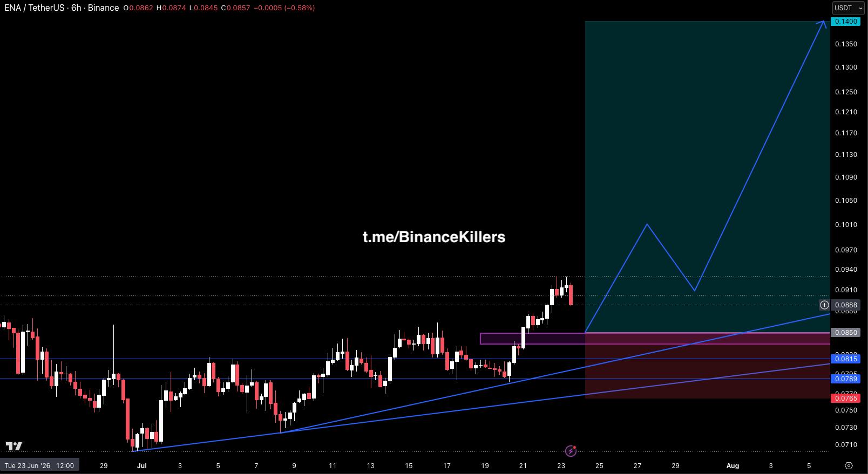Viewport: 868px width, 474px height.
Task: Click the 0.1090 price axis tick
Action: click(846, 177)
